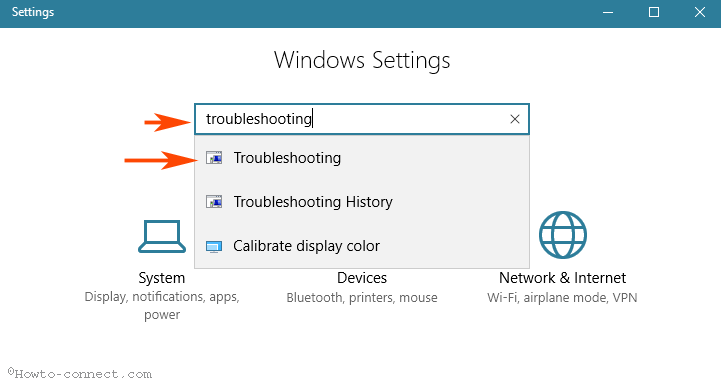Open the Troubleshooting search result
This screenshot has height=382, width=721.
362,158
